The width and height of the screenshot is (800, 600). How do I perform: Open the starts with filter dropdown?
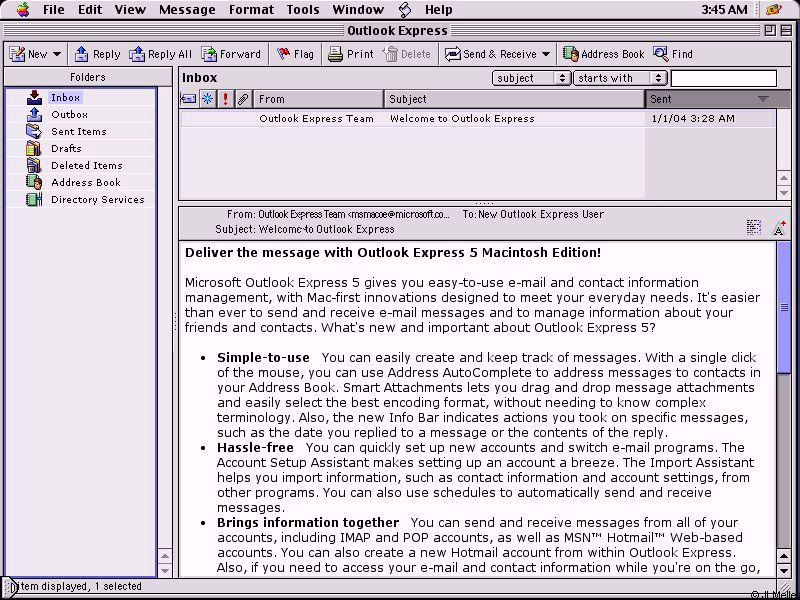click(620, 78)
